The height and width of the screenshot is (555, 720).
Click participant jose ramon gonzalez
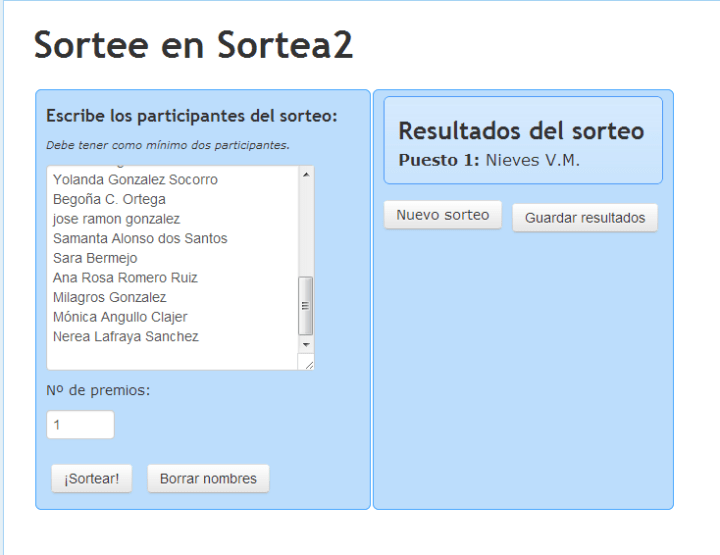(117, 219)
